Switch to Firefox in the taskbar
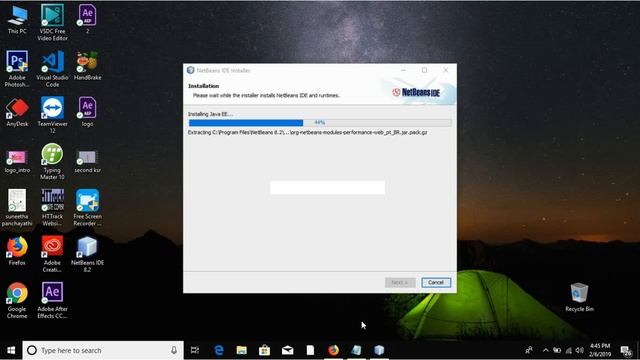640x360 pixels. tap(333, 350)
